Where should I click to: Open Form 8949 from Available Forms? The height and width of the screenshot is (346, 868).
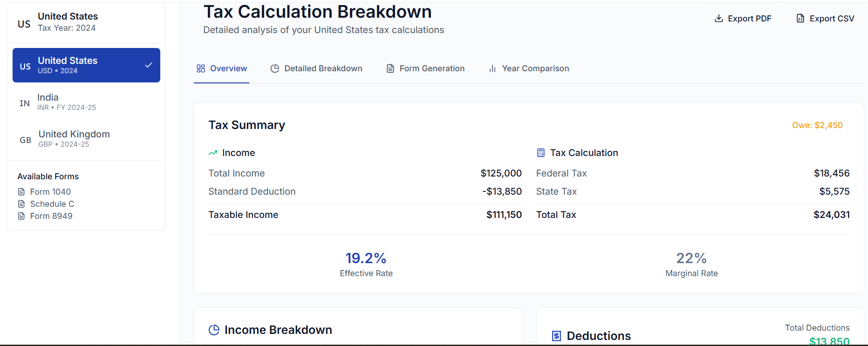(51, 216)
